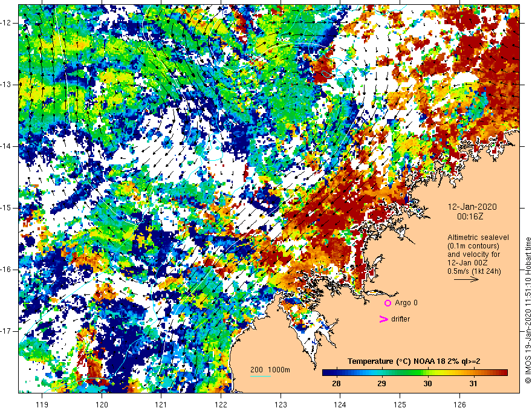Click longitude label 126
This screenshot has height=411, width=532.
coord(459,404)
